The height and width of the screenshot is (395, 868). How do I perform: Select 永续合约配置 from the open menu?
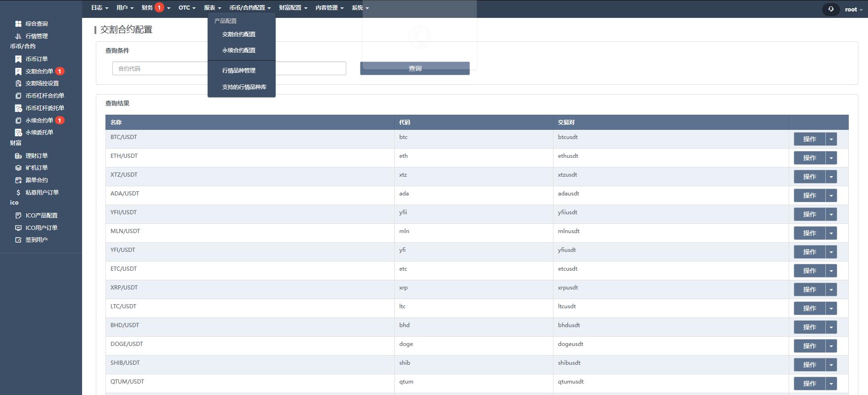coord(239,50)
